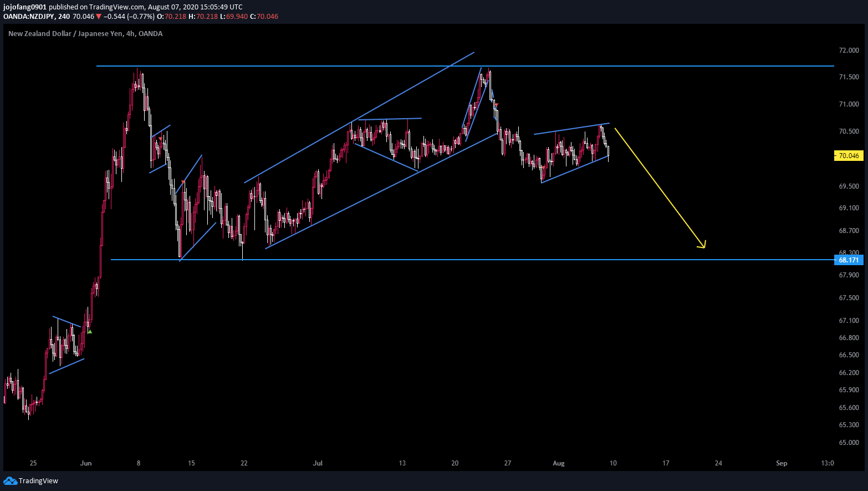Viewport: 868px width, 491px height.
Task: Click the −0.544 (−0.77%) change value
Action: click(129, 17)
